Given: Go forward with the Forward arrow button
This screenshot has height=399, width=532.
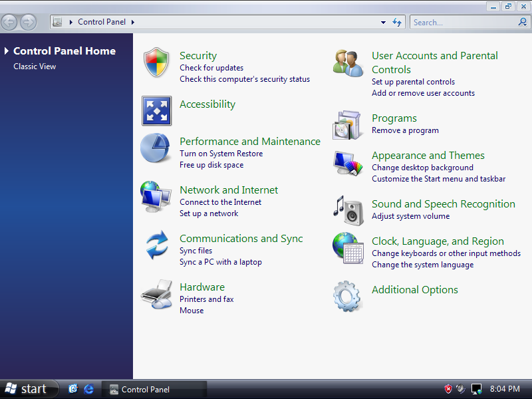Looking at the screenshot, I should (x=28, y=23).
